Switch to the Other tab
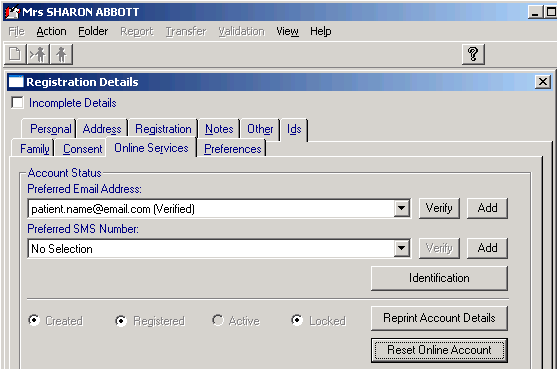This screenshot has height=369, width=557. click(260, 129)
